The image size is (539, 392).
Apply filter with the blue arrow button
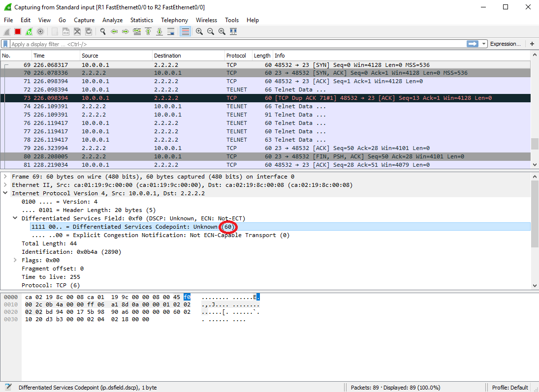tap(473, 44)
